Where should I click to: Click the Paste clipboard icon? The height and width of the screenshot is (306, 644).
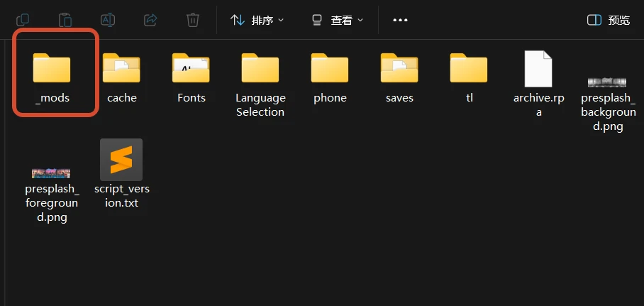pos(65,20)
